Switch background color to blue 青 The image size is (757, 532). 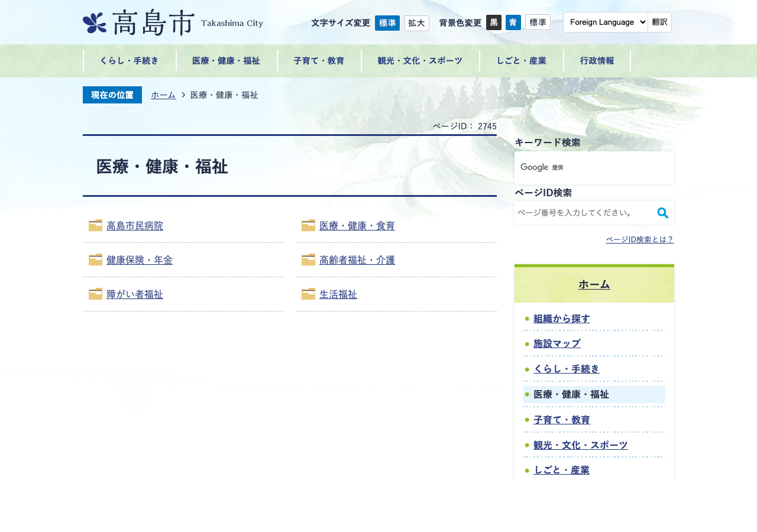click(513, 23)
